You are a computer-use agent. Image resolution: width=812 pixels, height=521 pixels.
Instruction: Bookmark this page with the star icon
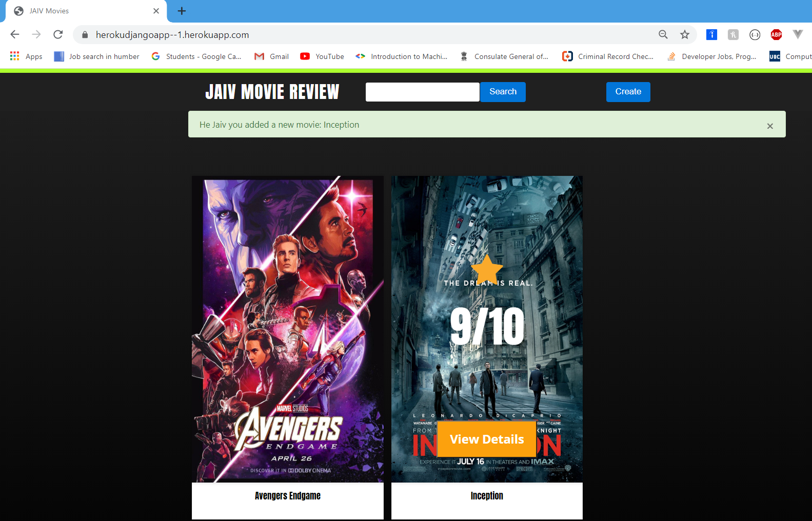pos(685,34)
